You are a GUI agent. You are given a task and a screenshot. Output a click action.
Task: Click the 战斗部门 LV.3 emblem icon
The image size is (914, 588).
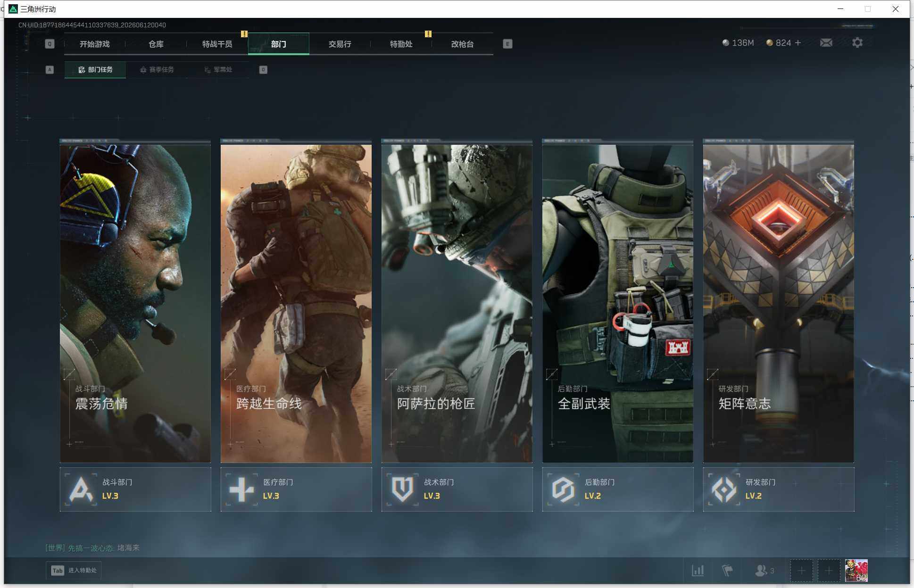(81, 489)
